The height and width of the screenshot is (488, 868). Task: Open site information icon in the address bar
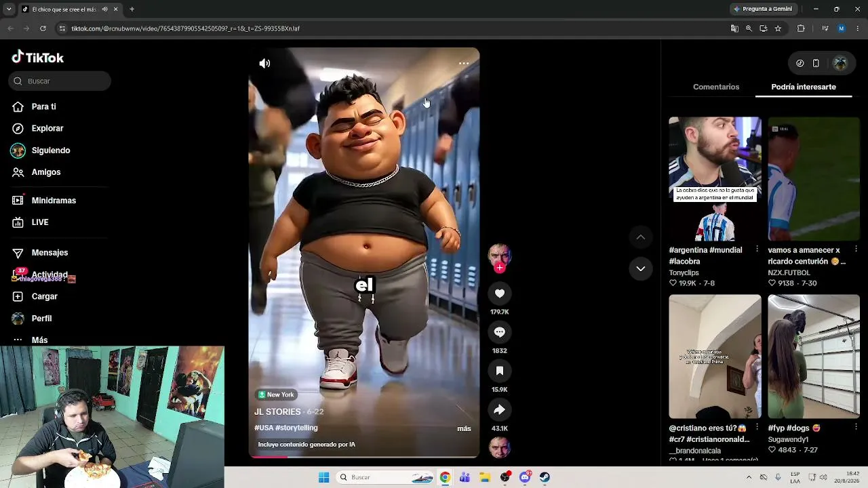(x=62, y=28)
